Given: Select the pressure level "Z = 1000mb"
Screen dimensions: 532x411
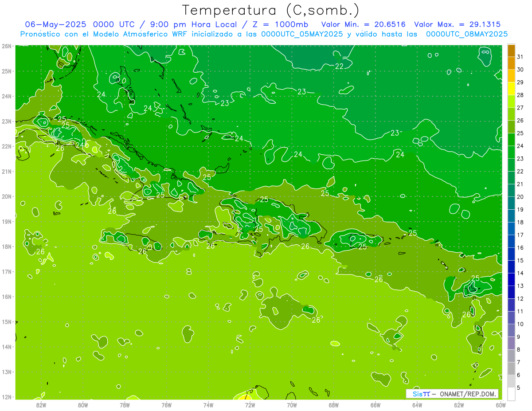Looking at the screenshot, I should (x=280, y=24).
